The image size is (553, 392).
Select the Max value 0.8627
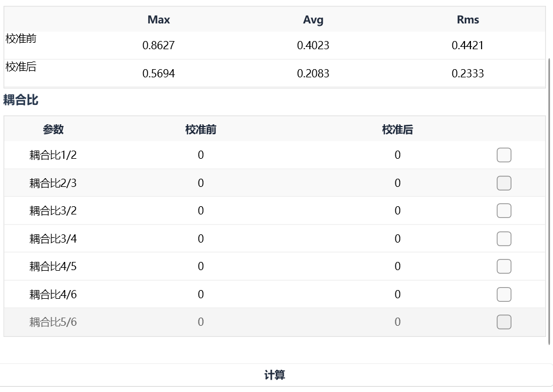point(159,46)
